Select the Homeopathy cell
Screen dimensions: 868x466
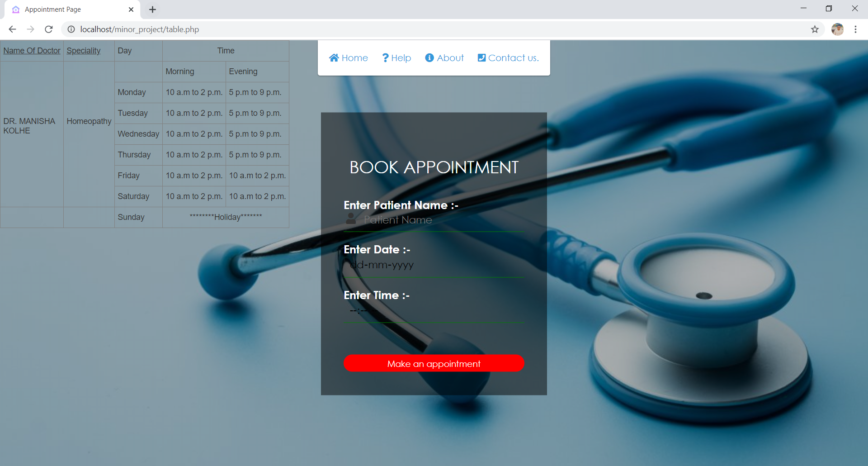tap(89, 134)
